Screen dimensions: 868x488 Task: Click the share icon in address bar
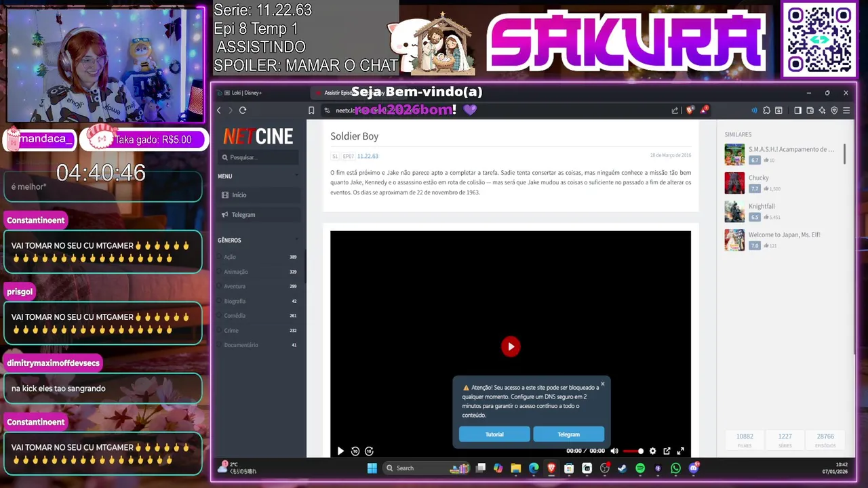click(675, 110)
